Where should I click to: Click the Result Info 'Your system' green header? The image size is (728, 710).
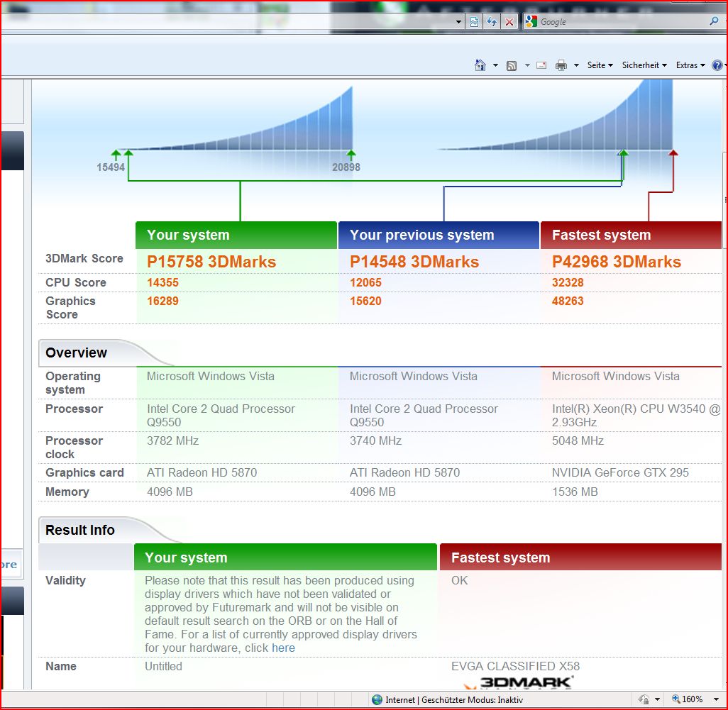pyautogui.click(x=285, y=557)
